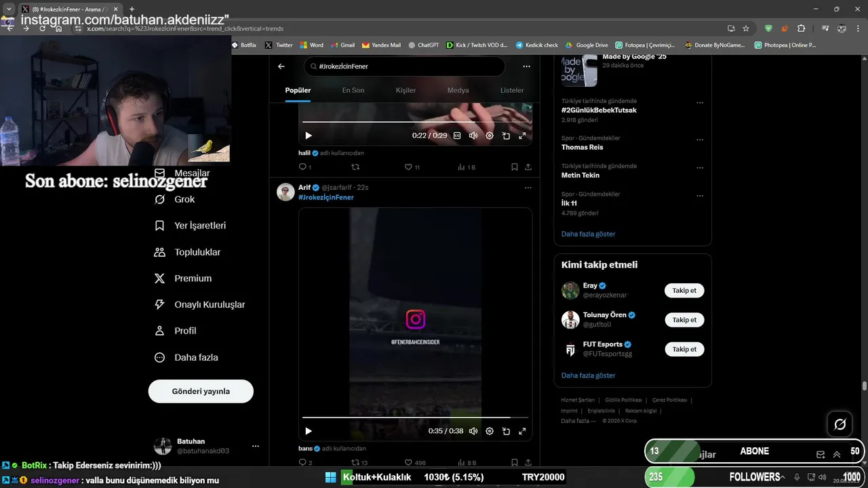
Task: Enable picture-in-picture on halil video
Action: [x=506, y=136]
